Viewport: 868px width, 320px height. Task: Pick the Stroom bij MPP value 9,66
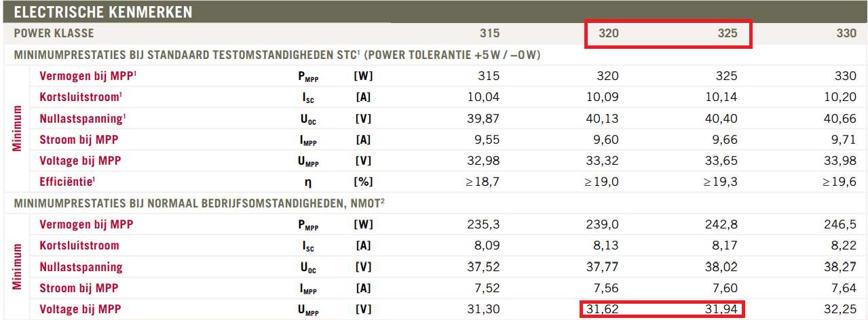coord(725,140)
